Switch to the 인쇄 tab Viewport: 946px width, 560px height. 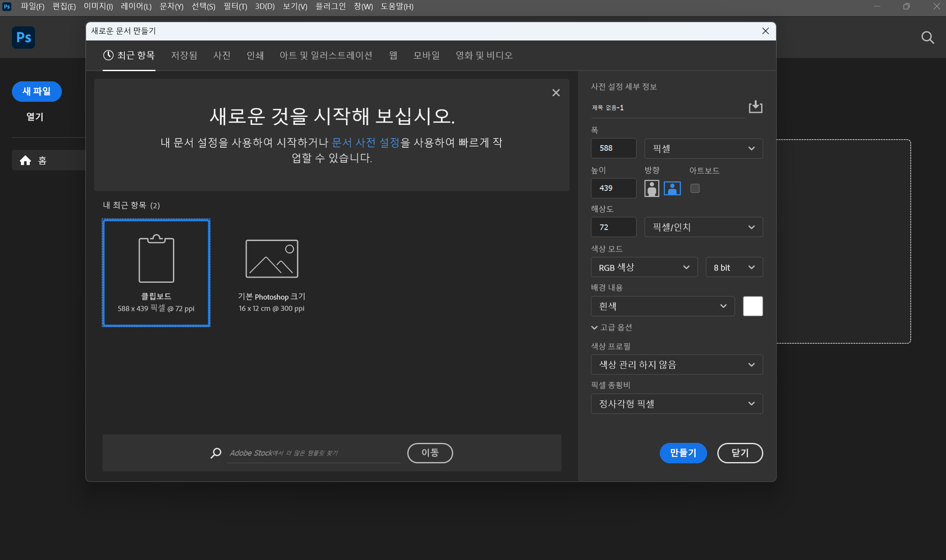255,55
